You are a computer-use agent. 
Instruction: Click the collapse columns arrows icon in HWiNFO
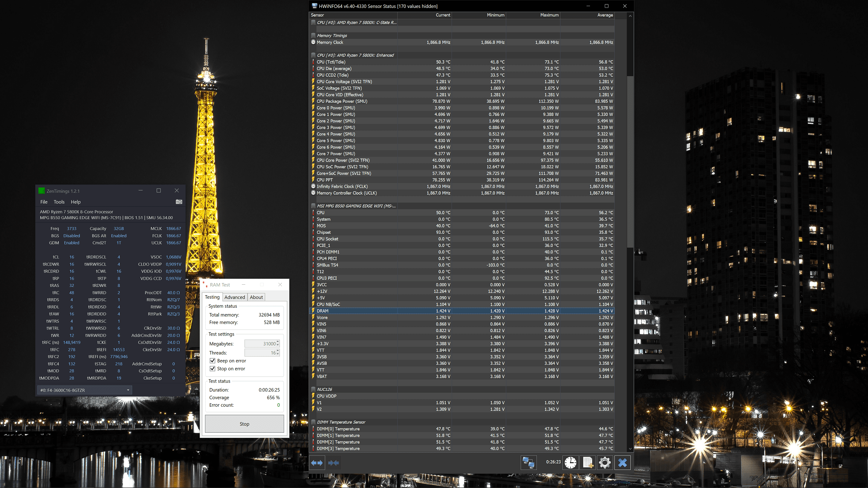pos(333,462)
